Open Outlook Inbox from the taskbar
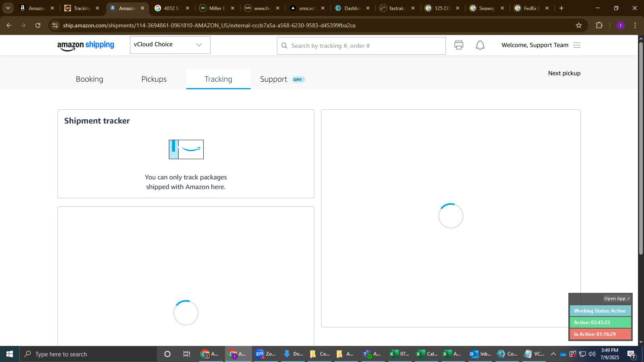This screenshot has height=362, width=644. pos(481,354)
